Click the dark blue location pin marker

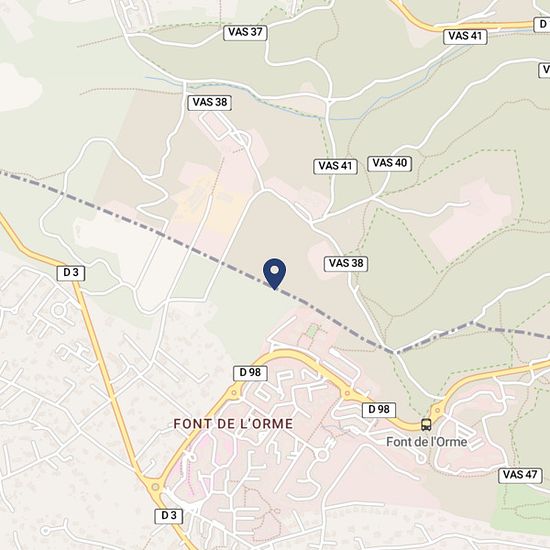point(274,274)
